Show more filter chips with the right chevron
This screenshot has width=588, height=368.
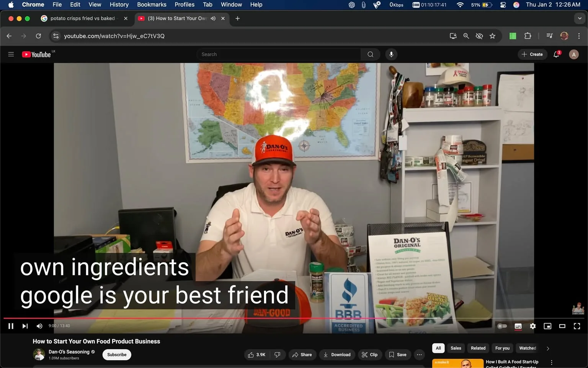click(547, 348)
